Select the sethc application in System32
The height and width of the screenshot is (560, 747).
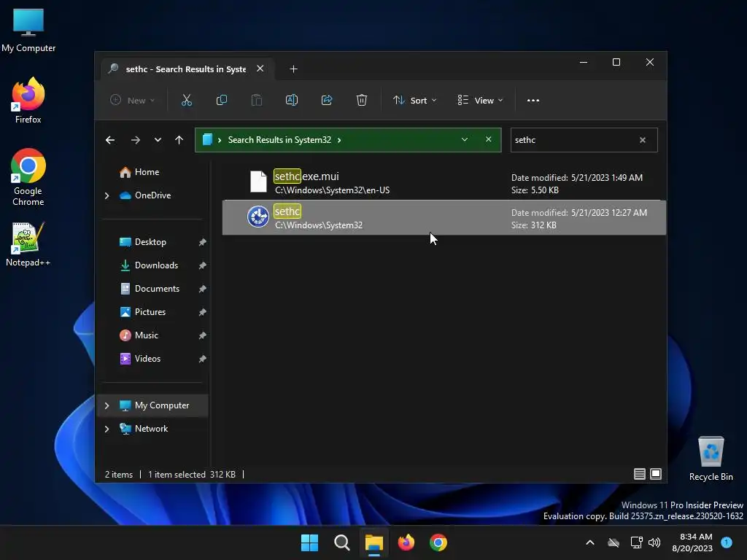tap(444, 217)
